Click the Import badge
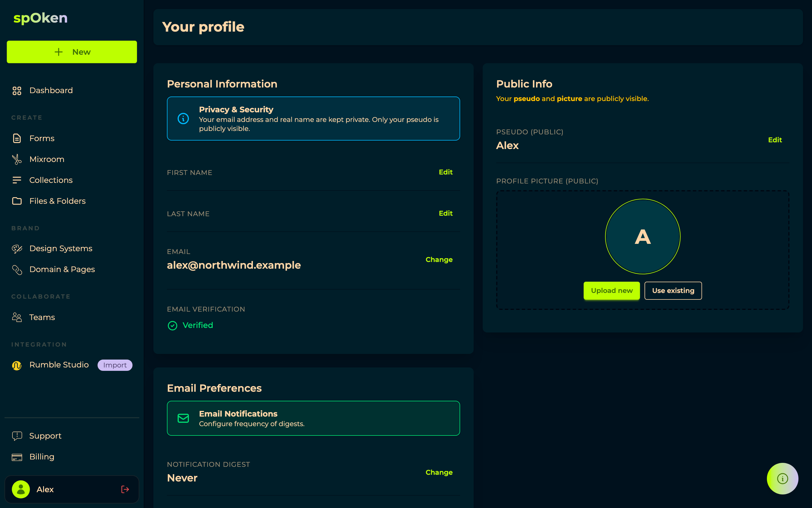Screen dimensions: 812x508 (x=115, y=365)
